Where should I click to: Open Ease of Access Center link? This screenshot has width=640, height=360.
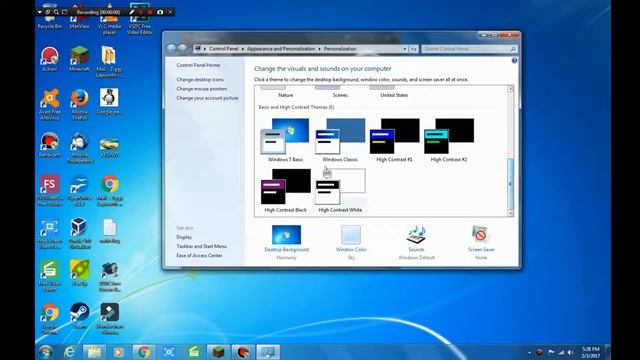click(199, 256)
